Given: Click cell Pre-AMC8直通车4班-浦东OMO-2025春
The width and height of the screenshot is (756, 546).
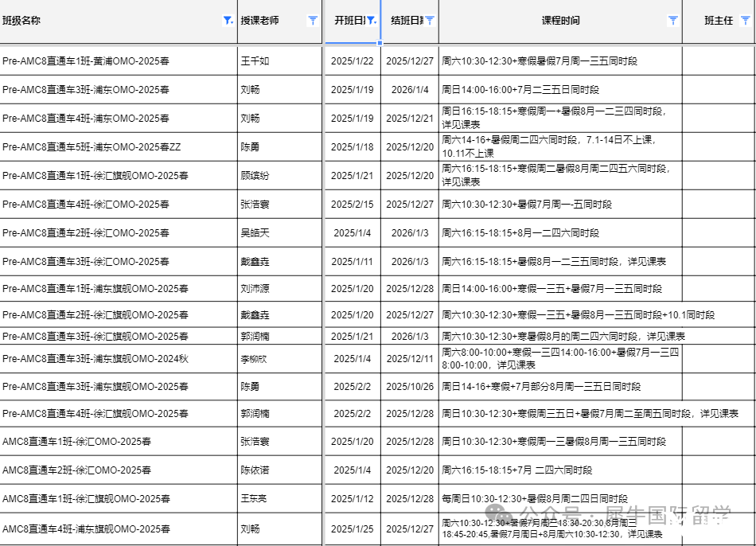Looking at the screenshot, I should 118,118.
